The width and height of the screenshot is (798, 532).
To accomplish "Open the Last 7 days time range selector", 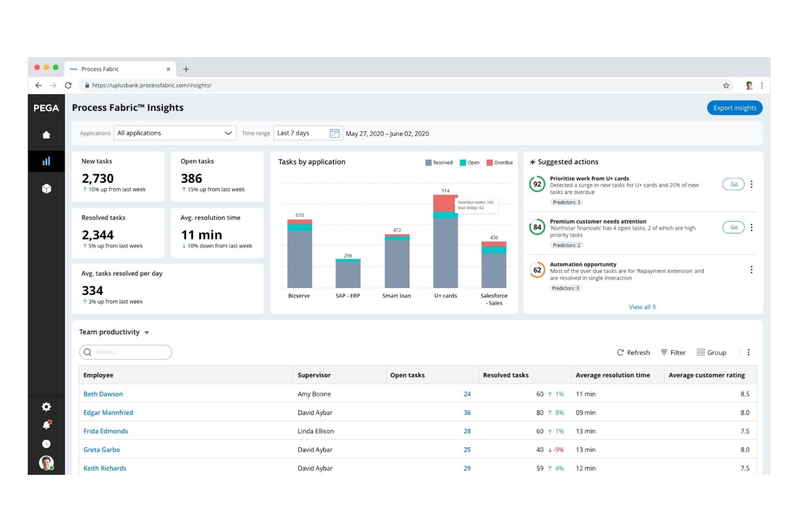I will 308,133.
